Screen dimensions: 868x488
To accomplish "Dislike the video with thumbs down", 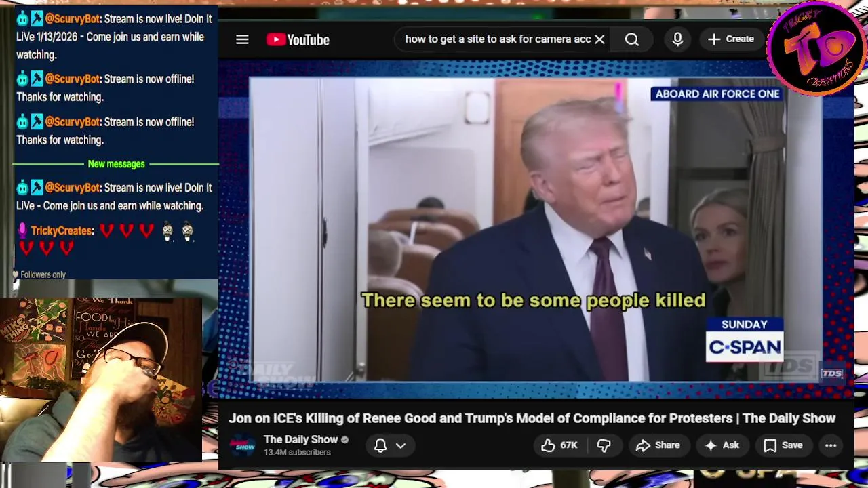I will click(x=604, y=445).
